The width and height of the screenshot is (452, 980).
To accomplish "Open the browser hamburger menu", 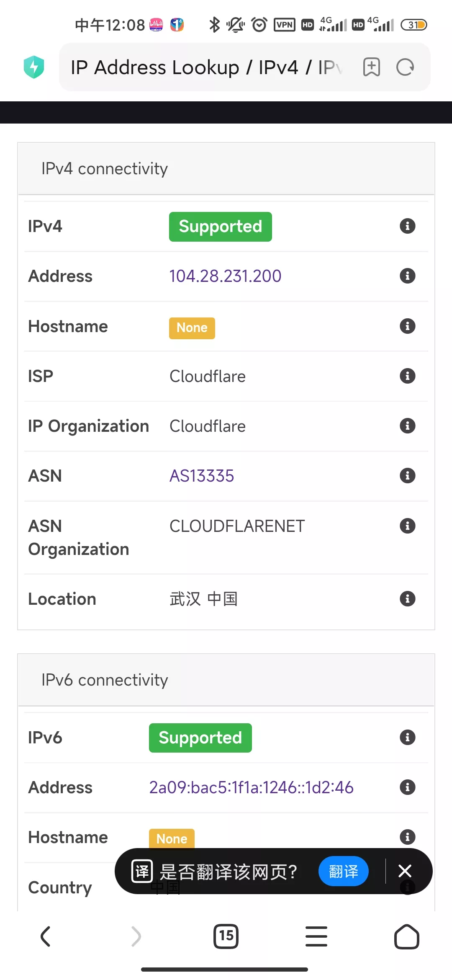I will tap(316, 936).
